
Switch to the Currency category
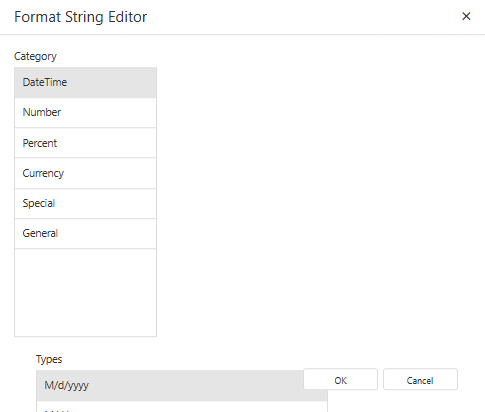tap(85, 173)
